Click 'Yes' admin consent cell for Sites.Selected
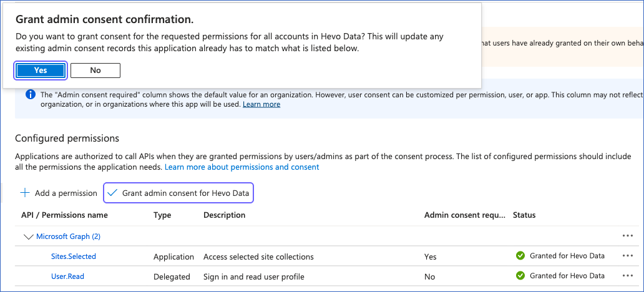Screen dimensions: 644x292 tap(431, 256)
